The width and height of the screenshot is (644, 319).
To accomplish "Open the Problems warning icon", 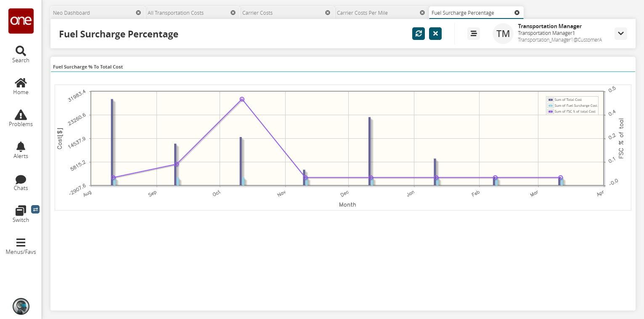I will coord(21,118).
